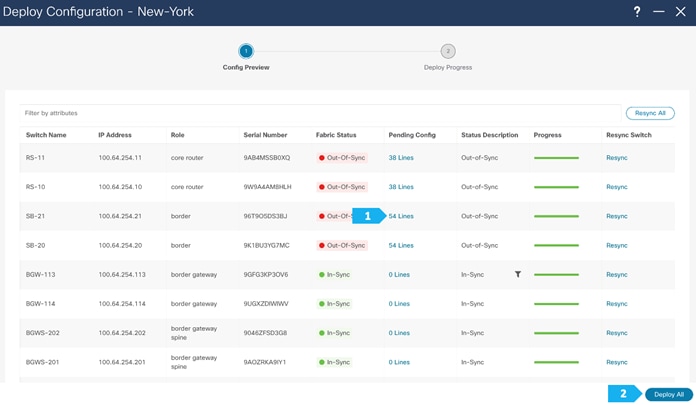This screenshot has width=696, height=405.
Task: Click the Status Description column header
Action: click(x=490, y=135)
